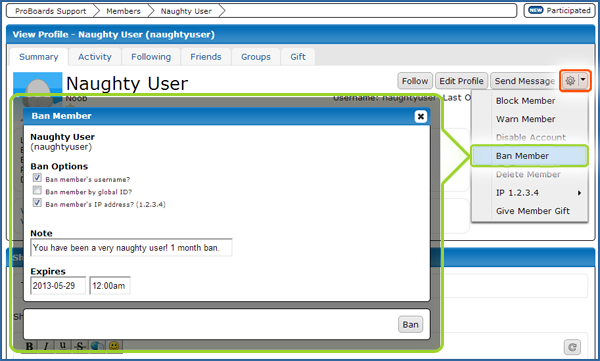Screen dimensions: 600x361
Task: Choose Give Member Gift
Action: [x=530, y=211]
